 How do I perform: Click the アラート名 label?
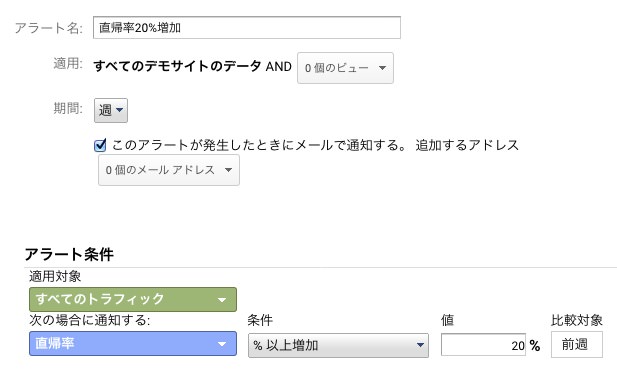49,28
